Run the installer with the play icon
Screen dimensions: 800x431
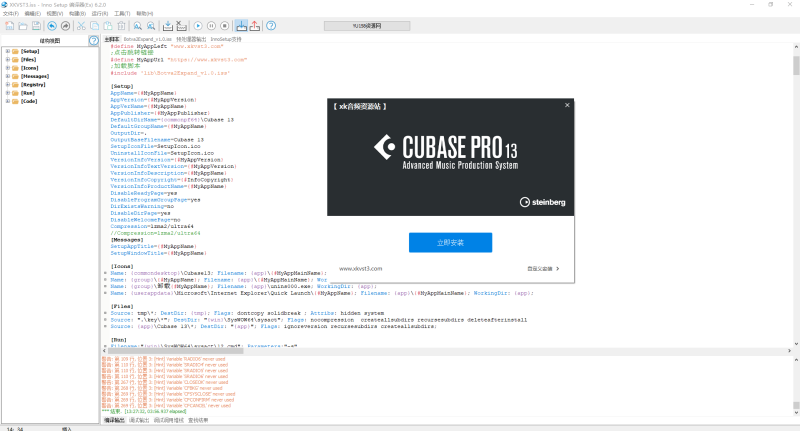click(198, 26)
